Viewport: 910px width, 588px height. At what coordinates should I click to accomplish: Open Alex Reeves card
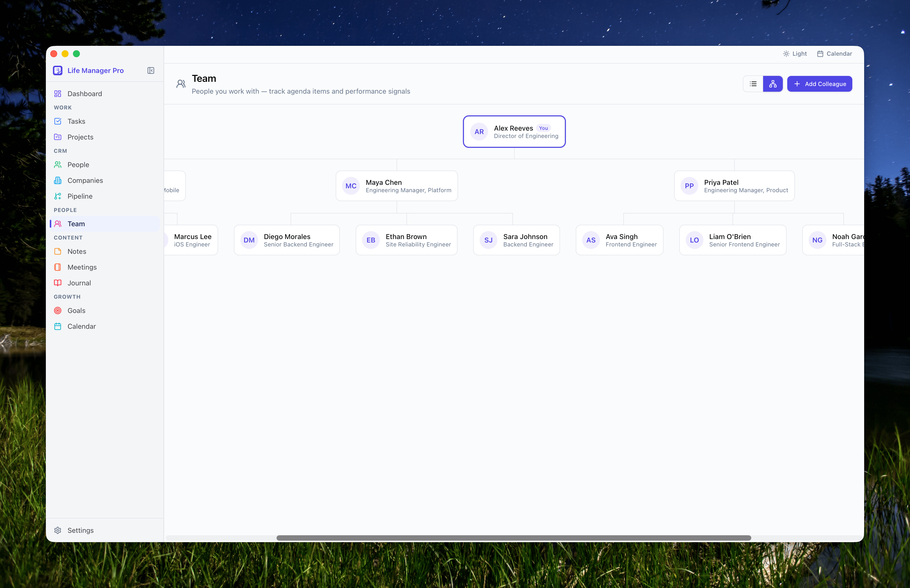click(x=514, y=132)
